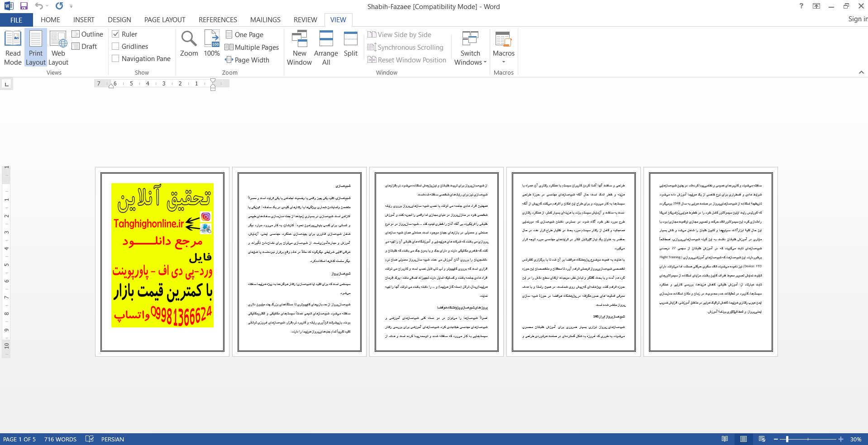Enable the Navigation Pane checkbox
868x445 pixels.
(115, 59)
